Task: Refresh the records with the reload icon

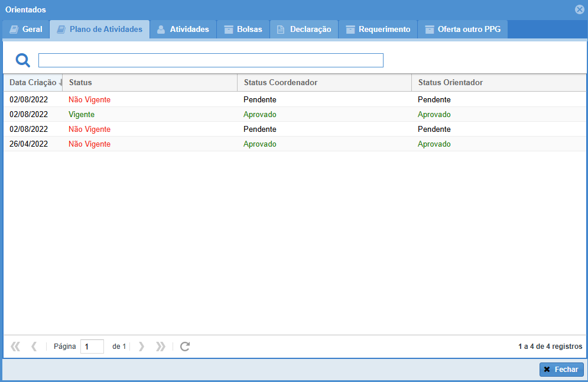Action: click(x=185, y=347)
